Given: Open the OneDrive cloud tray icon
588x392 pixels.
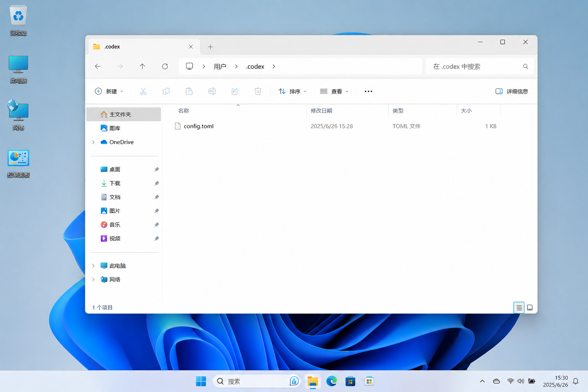Looking at the screenshot, I should 497,381.
